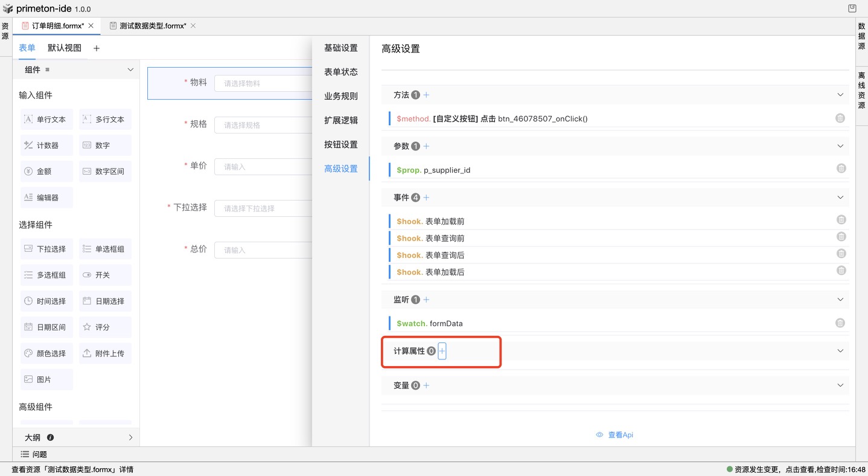Add a new variable in 变量 section
The image size is (868, 476).
click(x=426, y=385)
